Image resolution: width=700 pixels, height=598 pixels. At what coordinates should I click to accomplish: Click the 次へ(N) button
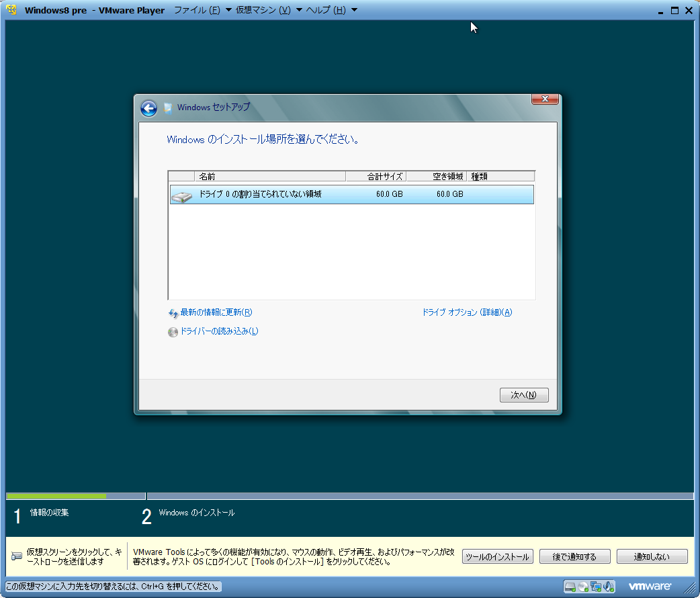(524, 395)
